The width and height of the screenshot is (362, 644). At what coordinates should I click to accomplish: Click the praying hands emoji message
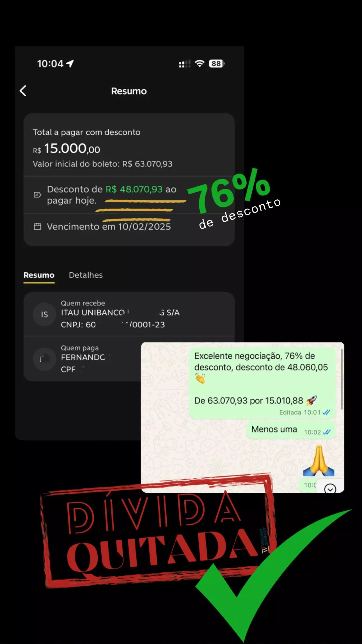(x=319, y=461)
